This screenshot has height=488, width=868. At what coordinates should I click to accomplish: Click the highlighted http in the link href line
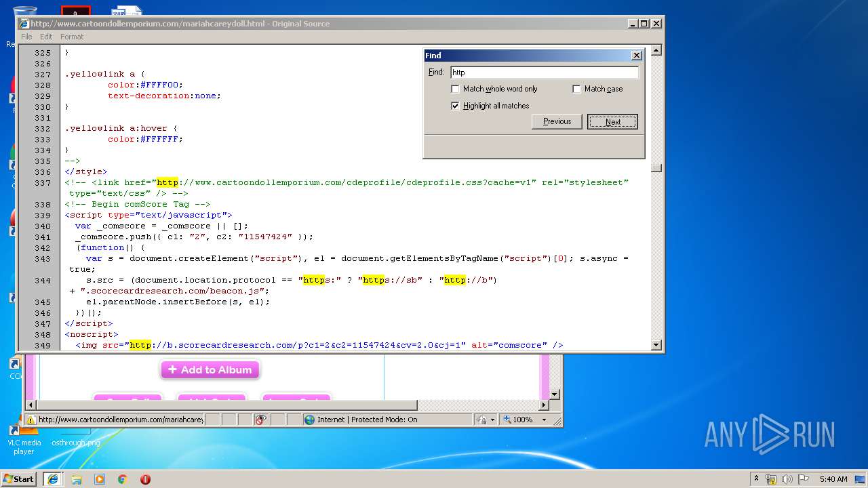(x=167, y=182)
